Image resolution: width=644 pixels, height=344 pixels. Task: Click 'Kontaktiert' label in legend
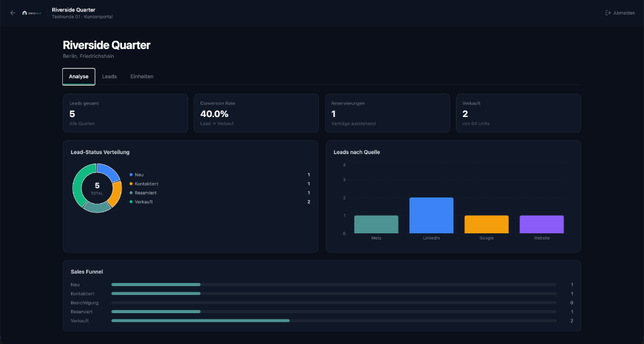(146, 184)
